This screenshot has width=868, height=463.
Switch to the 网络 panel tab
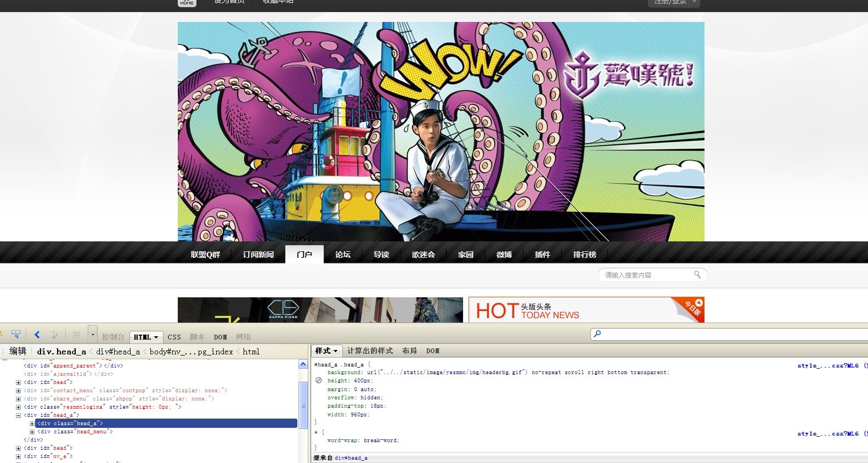click(x=244, y=337)
